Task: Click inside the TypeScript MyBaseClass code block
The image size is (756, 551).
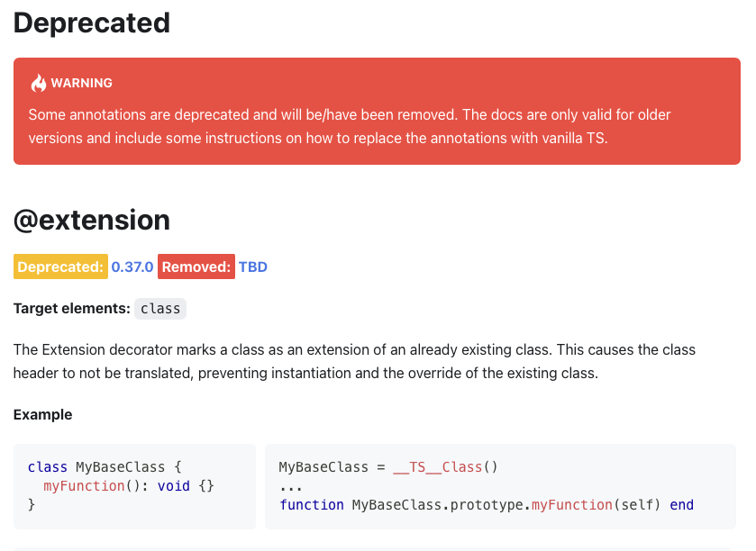Action: pos(134,486)
